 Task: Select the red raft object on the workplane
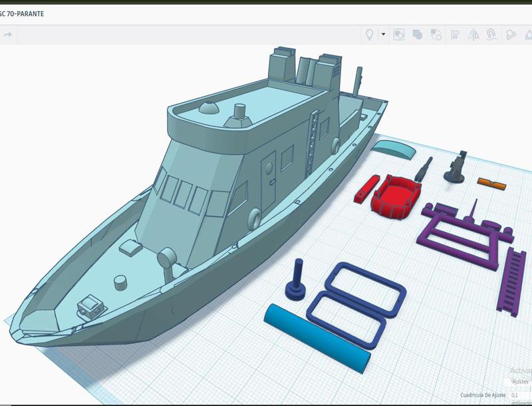396,196
